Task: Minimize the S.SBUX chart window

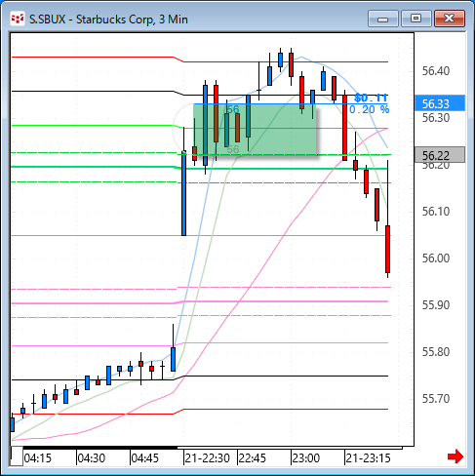Action: [x=383, y=19]
